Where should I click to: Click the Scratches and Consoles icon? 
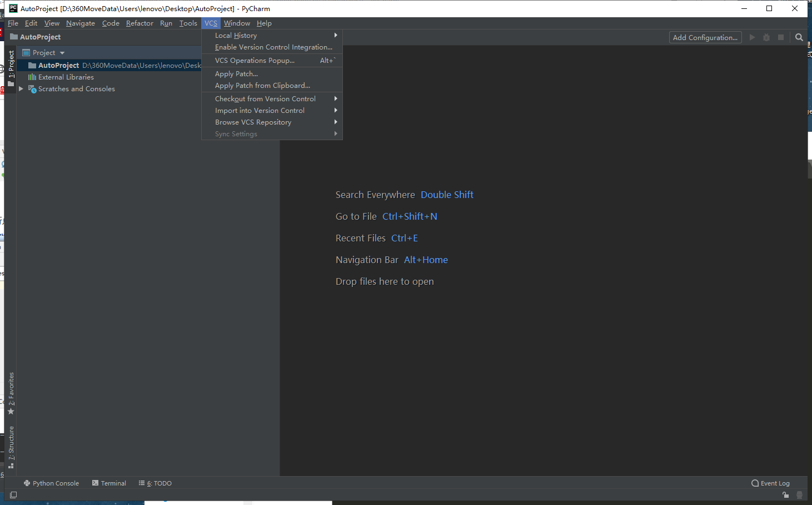point(32,89)
